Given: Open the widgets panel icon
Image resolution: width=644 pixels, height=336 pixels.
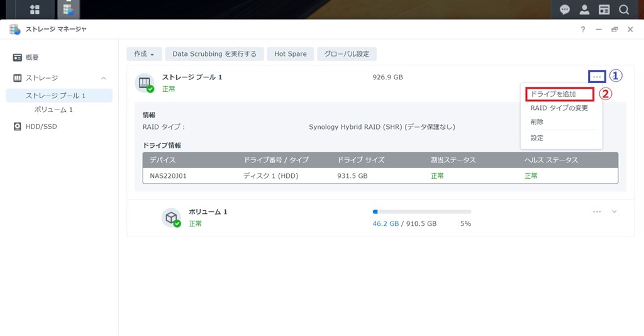Looking at the screenshot, I should click(x=604, y=9).
